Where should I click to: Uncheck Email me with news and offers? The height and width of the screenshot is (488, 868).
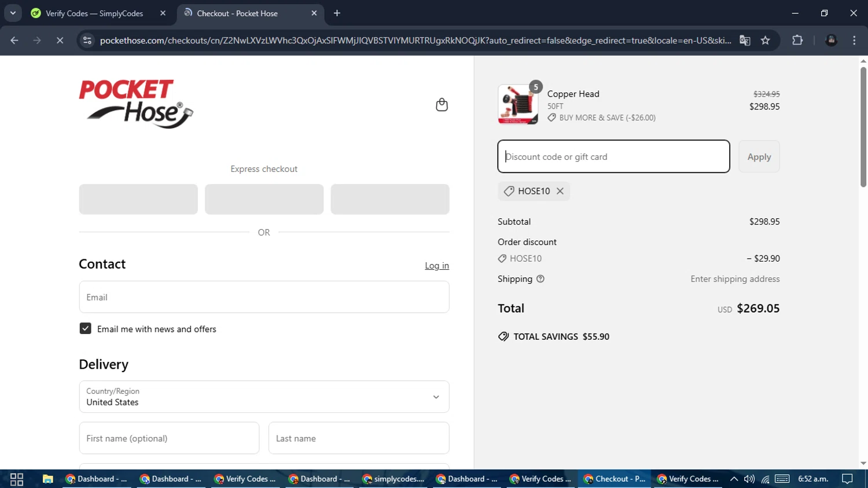pyautogui.click(x=85, y=329)
